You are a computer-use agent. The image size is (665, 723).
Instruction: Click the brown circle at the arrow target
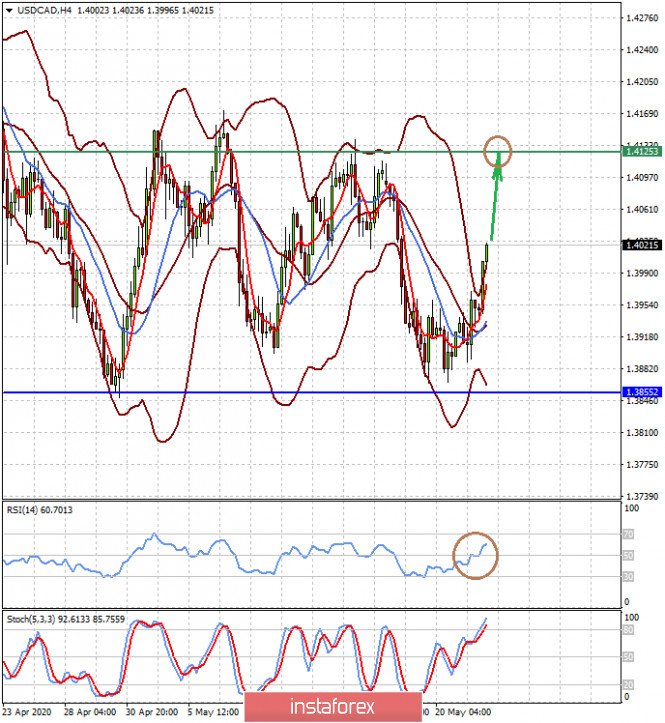[x=498, y=151]
